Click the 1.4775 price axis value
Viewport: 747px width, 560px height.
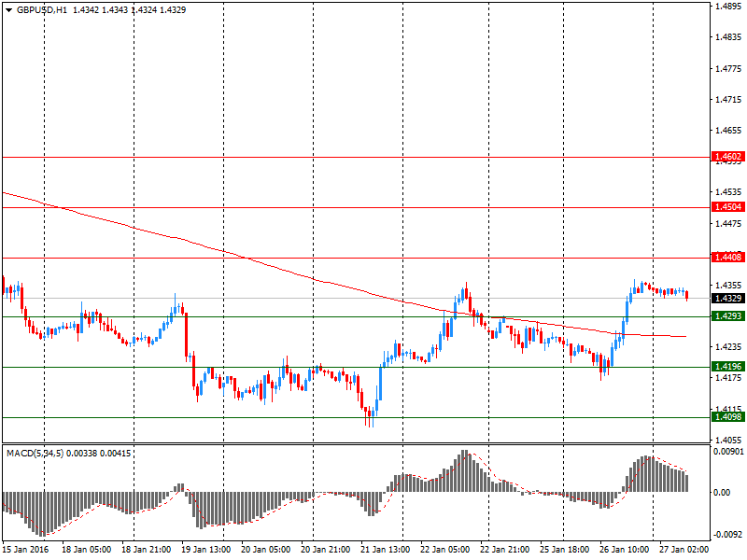tap(729, 68)
